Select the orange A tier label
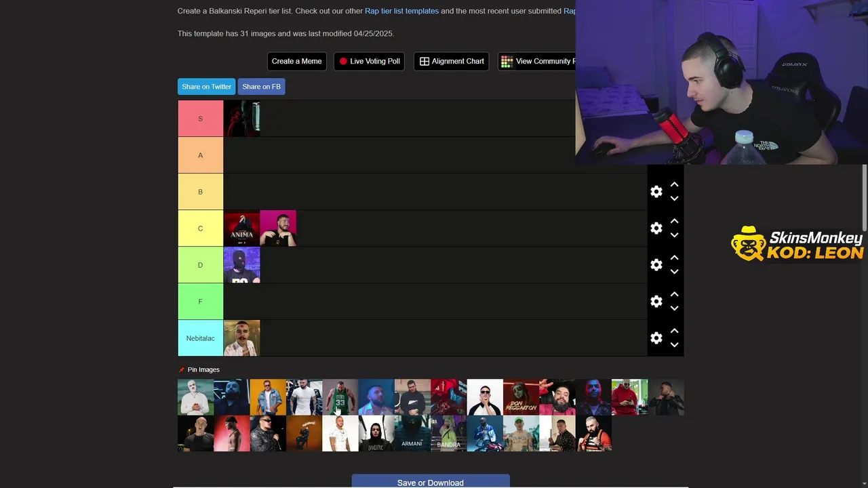 pyautogui.click(x=200, y=155)
